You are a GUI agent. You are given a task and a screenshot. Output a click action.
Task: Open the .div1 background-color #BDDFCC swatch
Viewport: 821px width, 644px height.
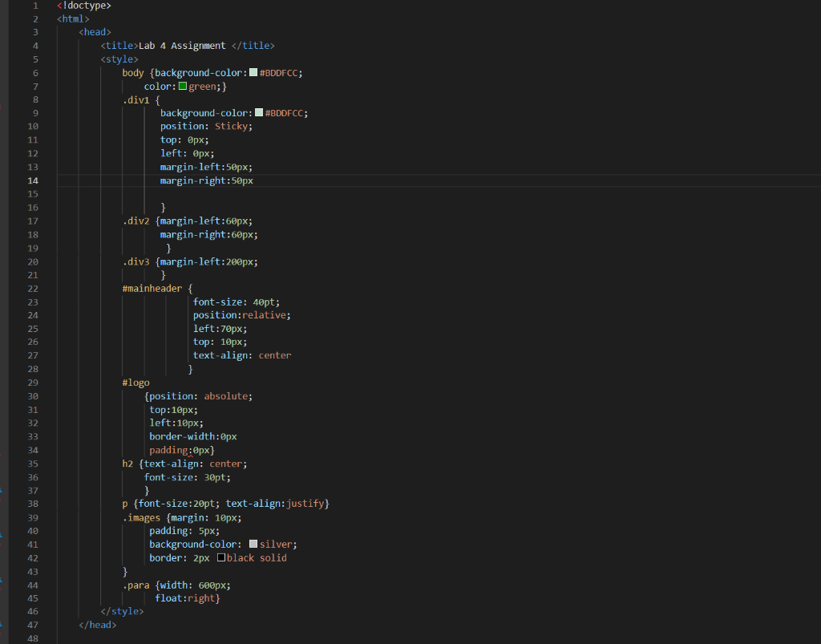coord(259,112)
